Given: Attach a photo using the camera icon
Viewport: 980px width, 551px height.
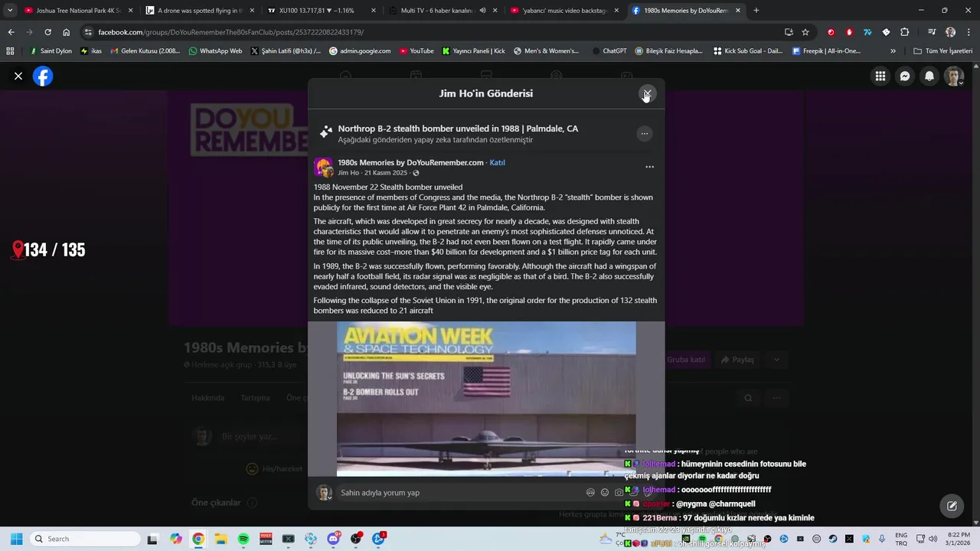Looking at the screenshot, I should click(x=619, y=493).
